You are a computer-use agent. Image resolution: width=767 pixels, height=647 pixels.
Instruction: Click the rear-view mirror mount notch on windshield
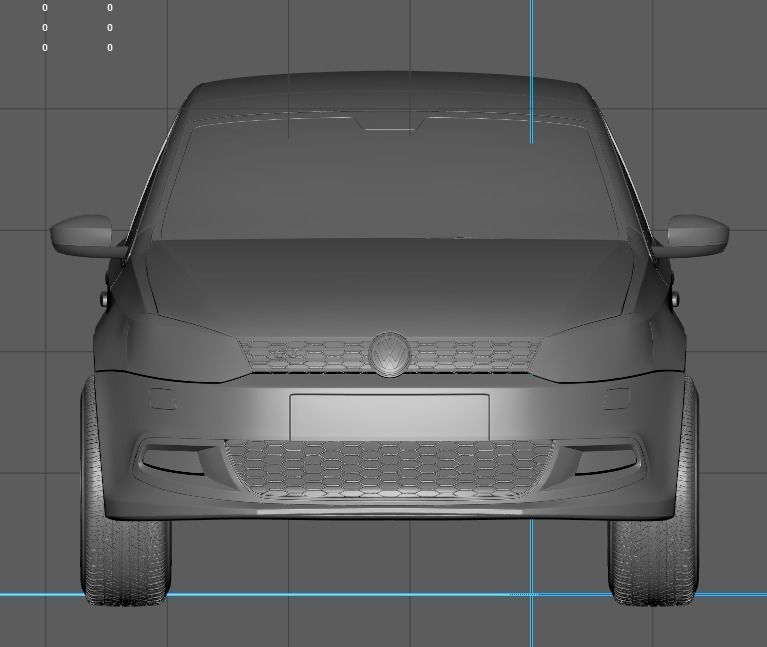tap(390, 122)
